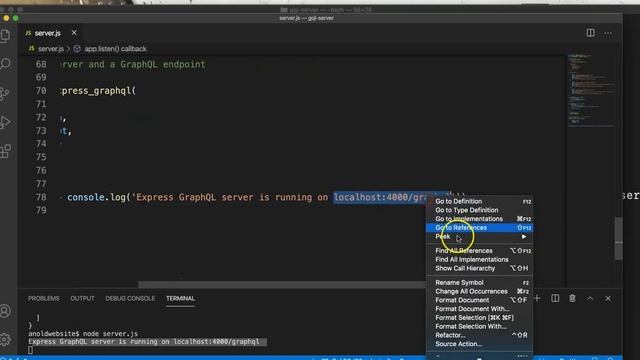Choose Refactor... from context menu
640x360 pixels.
click(479, 335)
